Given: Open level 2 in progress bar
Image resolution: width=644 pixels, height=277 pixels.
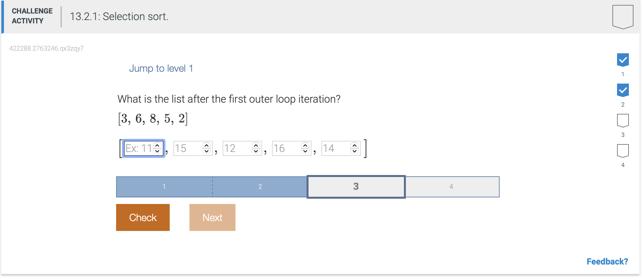Looking at the screenshot, I should (x=260, y=187).
